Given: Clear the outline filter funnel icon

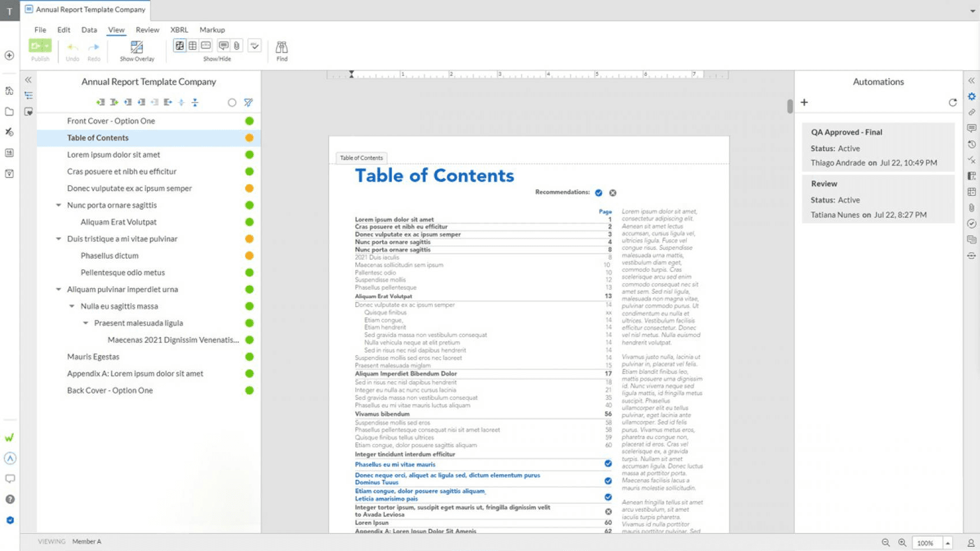Looking at the screenshot, I should coord(248,103).
